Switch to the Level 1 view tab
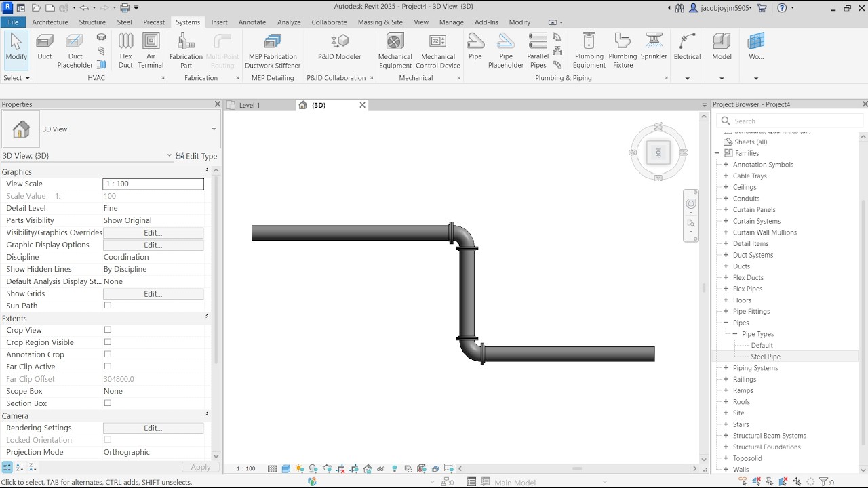The width and height of the screenshot is (868, 488). tap(250, 105)
